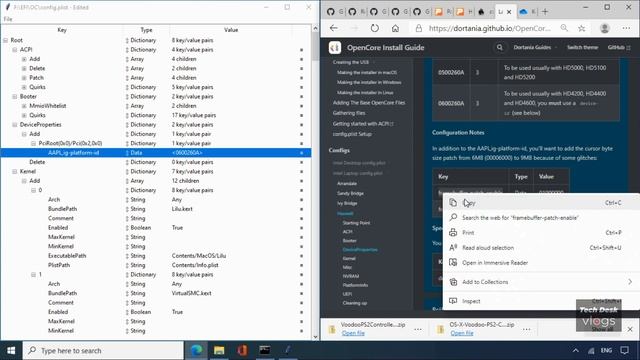
Task: Choose Print from the context menu
Action: click(542, 233)
